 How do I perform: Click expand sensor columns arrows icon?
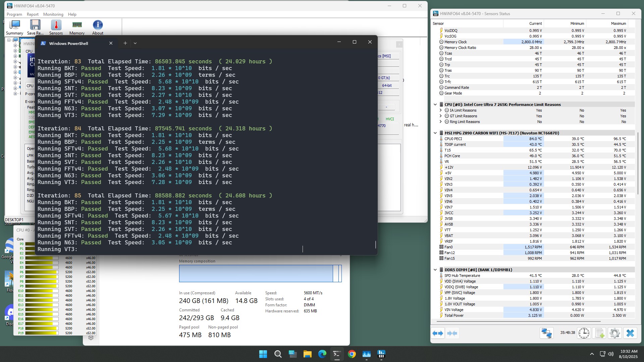[x=438, y=333]
